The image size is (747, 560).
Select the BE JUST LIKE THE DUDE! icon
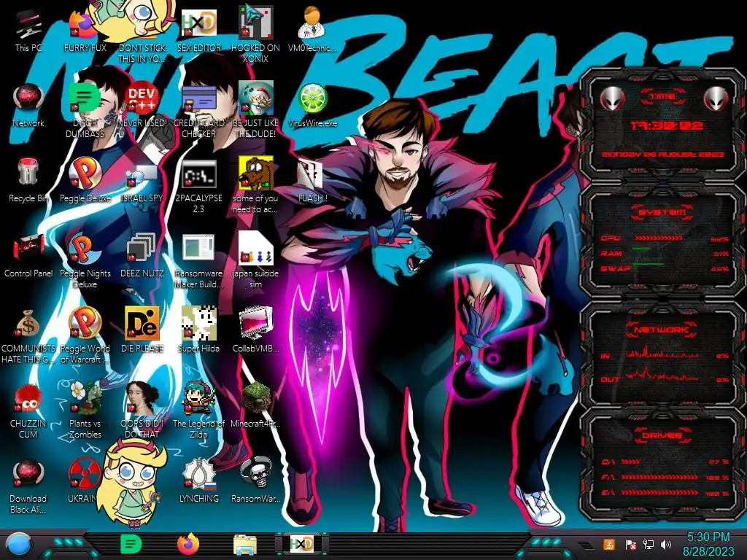(255, 111)
